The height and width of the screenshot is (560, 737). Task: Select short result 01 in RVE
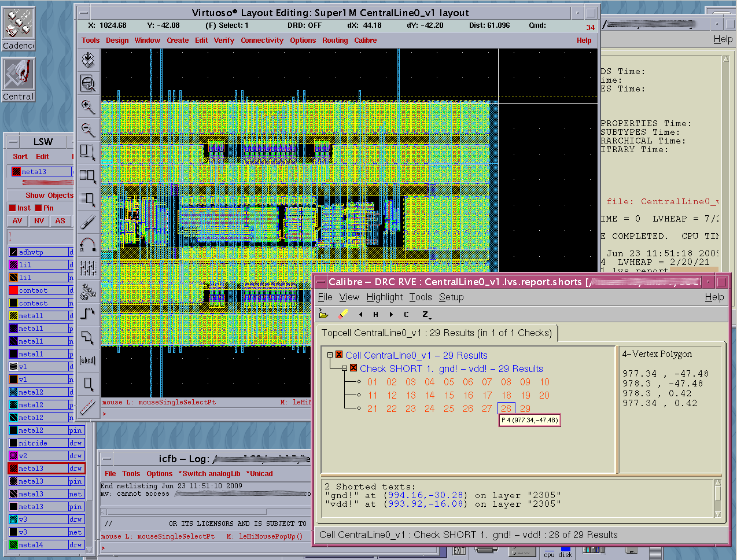click(373, 382)
